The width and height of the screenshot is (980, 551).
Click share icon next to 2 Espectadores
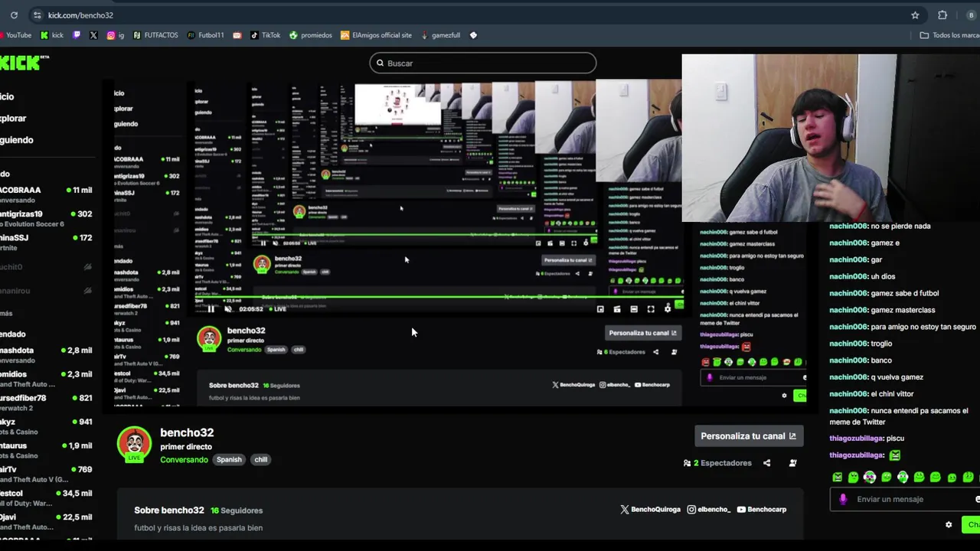[x=766, y=463]
